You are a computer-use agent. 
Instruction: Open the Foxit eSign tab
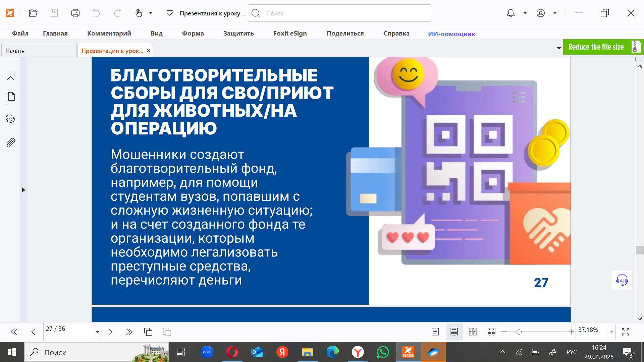[x=290, y=34]
